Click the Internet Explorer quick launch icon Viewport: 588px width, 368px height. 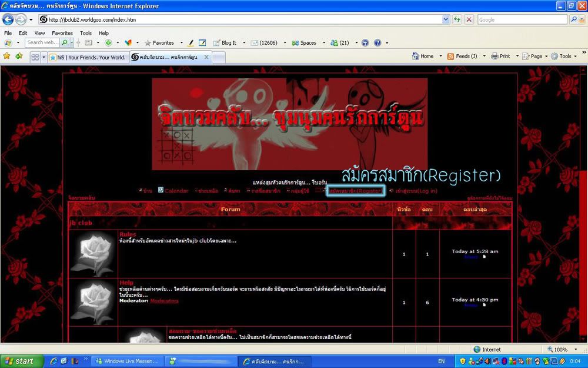click(x=54, y=362)
